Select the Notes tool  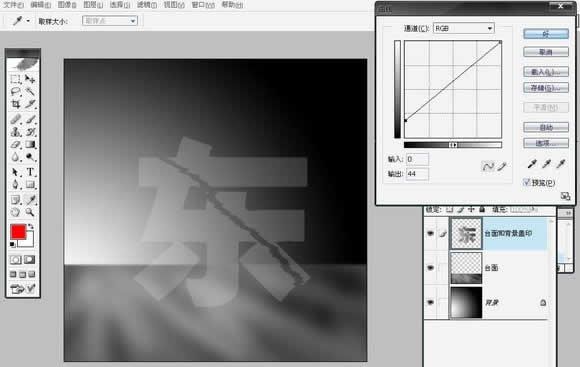(x=15, y=200)
